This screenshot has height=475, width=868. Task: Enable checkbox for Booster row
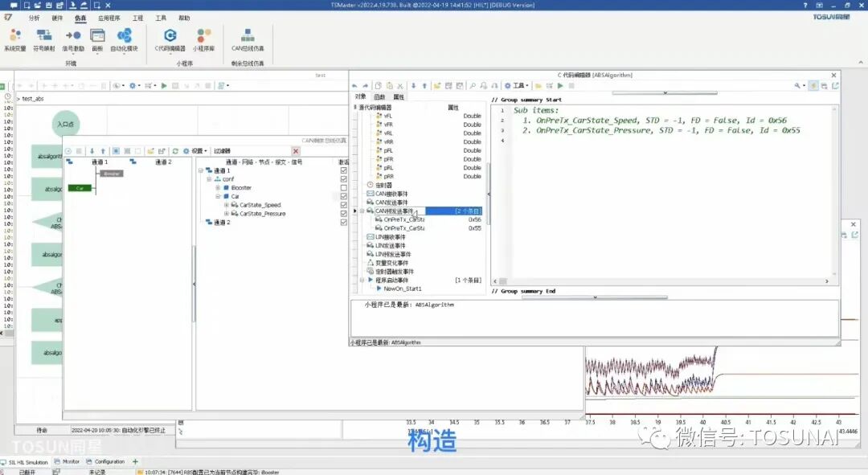[344, 188]
